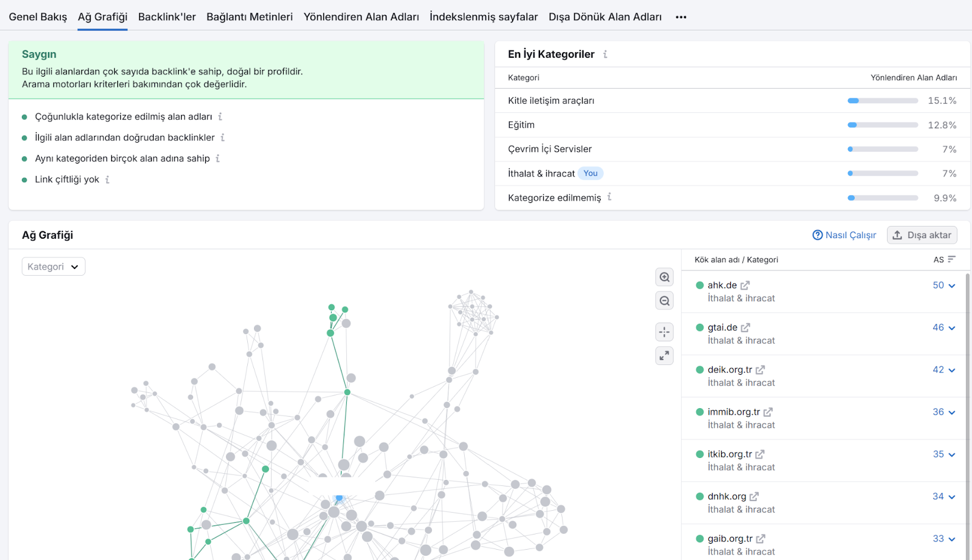
Task: Click the center graph crosshair icon
Action: point(665,332)
